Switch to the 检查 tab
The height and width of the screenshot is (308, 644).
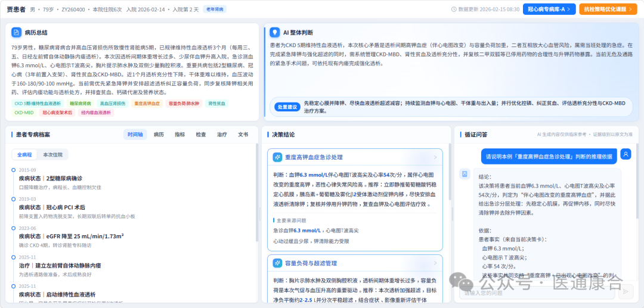click(x=201, y=135)
